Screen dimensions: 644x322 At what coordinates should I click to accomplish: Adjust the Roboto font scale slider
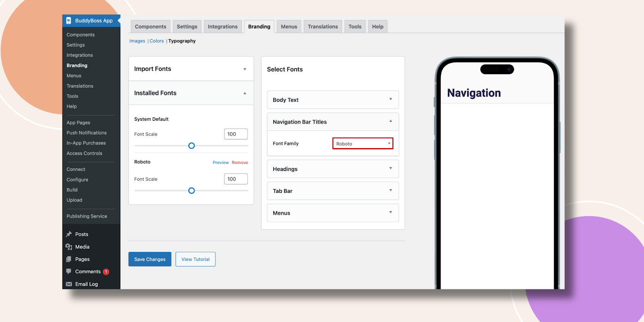pyautogui.click(x=192, y=191)
